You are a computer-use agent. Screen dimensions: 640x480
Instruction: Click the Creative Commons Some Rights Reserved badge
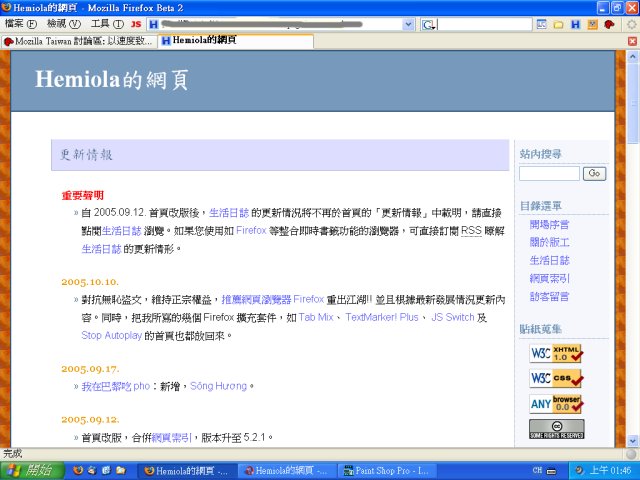click(x=556, y=429)
